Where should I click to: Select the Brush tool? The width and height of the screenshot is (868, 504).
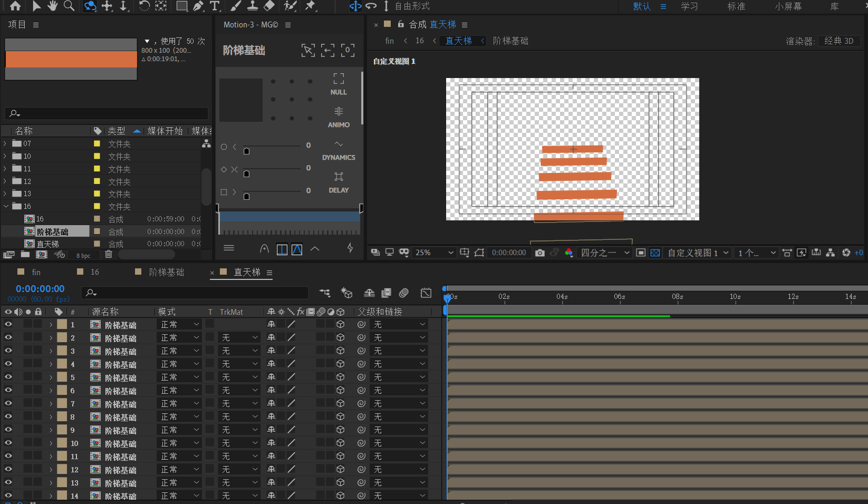click(x=236, y=6)
